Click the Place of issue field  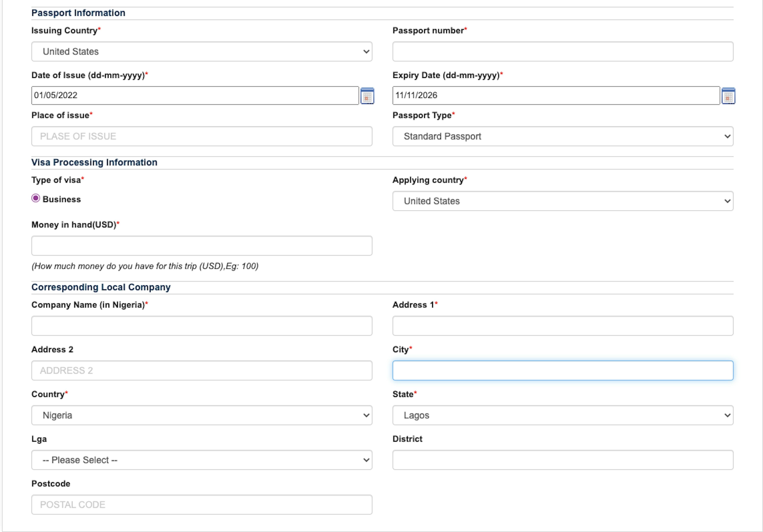coord(202,136)
